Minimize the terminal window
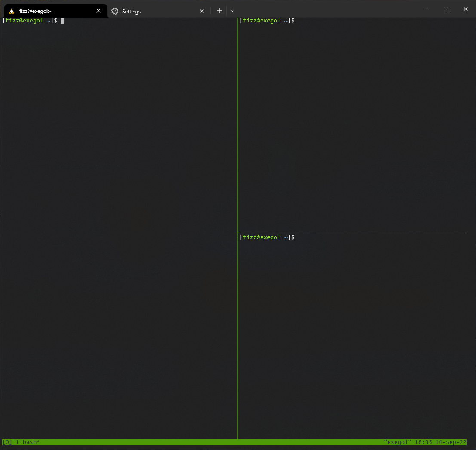The image size is (476, 450). click(x=426, y=9)
